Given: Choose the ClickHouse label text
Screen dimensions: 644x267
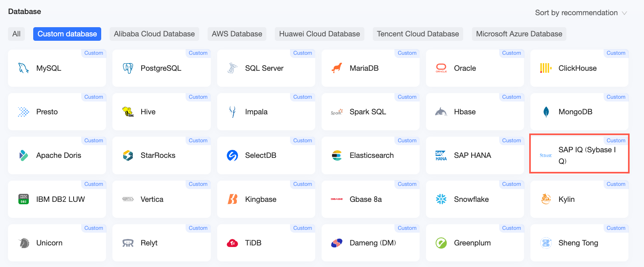Looking at the screenshot, I should click(x=578, y=68).
